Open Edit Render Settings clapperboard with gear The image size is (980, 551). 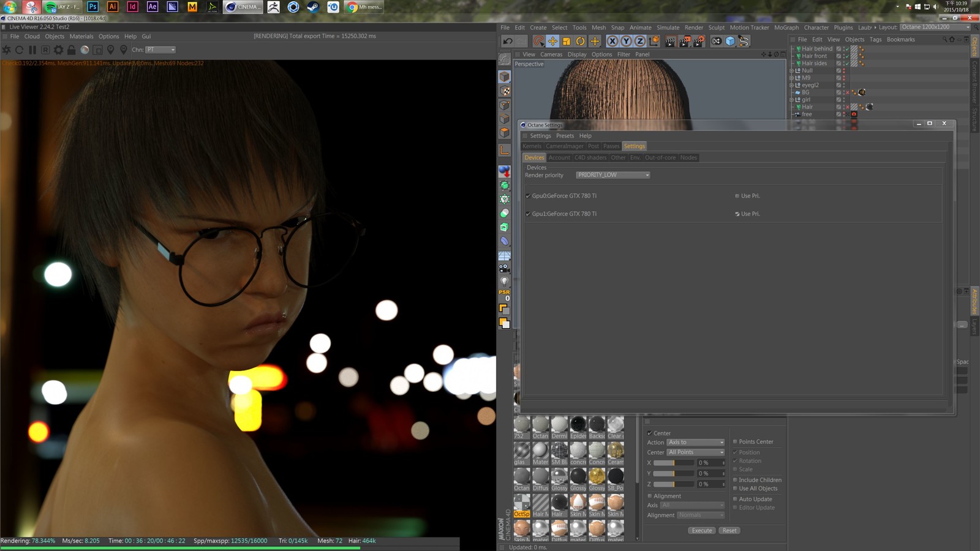(x=699, y=41)
